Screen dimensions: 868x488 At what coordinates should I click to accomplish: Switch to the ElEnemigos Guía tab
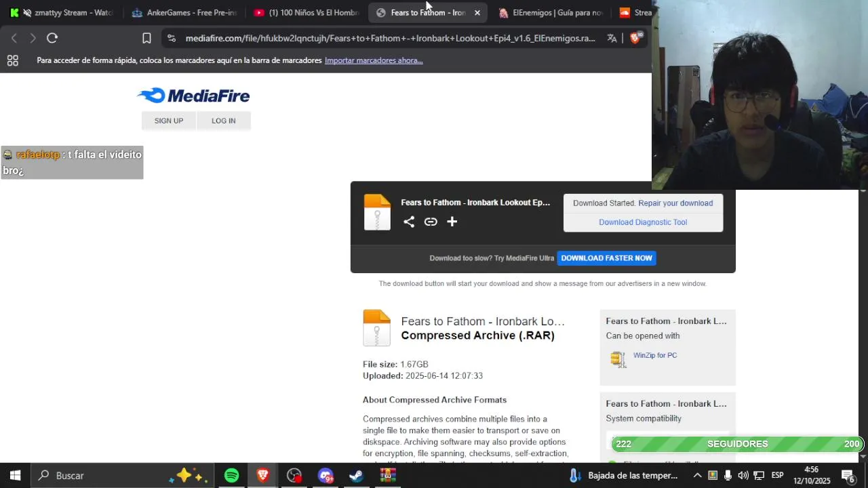550,13
